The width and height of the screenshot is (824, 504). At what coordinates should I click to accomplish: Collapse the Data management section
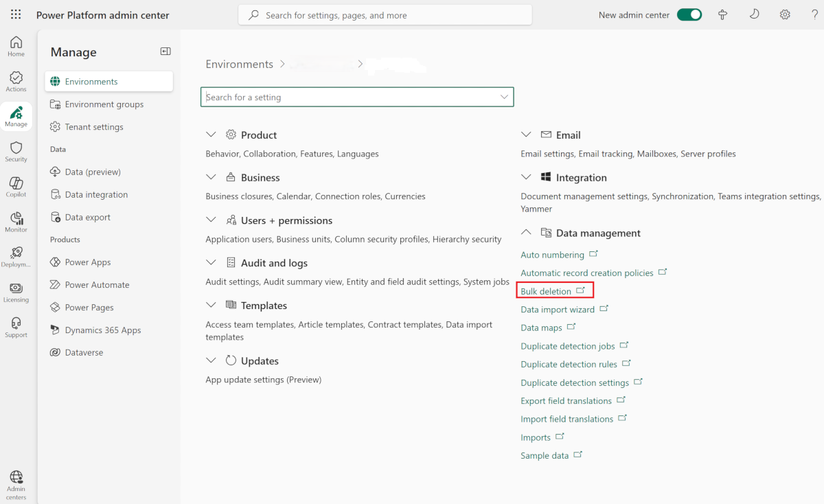pyautogui.click(x=526, y=233)
